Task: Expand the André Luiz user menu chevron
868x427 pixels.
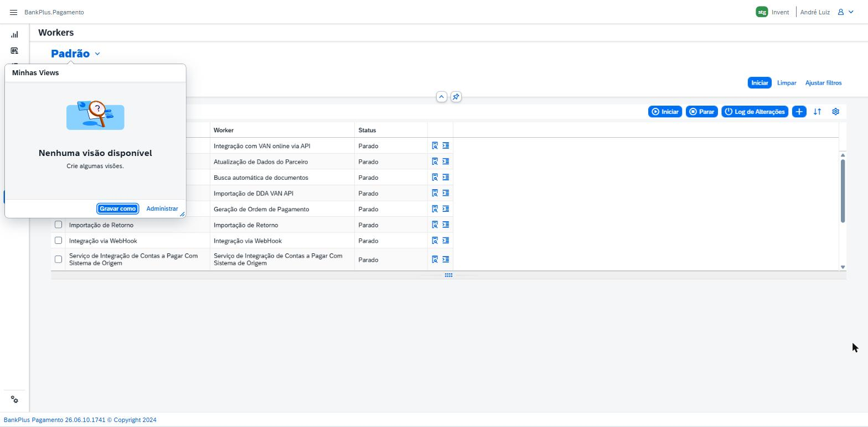Action: coord(851,12)
